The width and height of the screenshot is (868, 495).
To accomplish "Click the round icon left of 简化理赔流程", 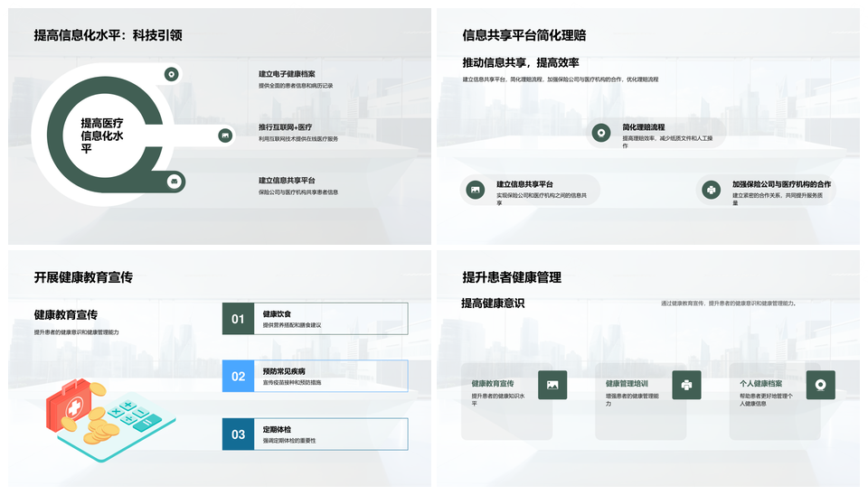I will click(x=599, y=133).
